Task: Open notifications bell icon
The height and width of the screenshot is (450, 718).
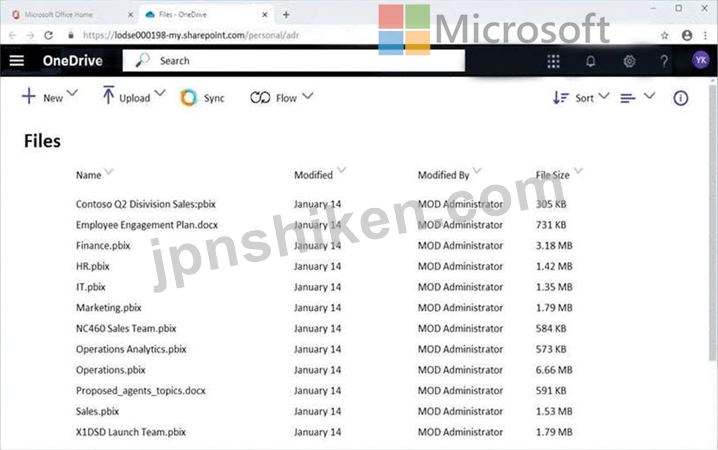Action: pos(591,61)
